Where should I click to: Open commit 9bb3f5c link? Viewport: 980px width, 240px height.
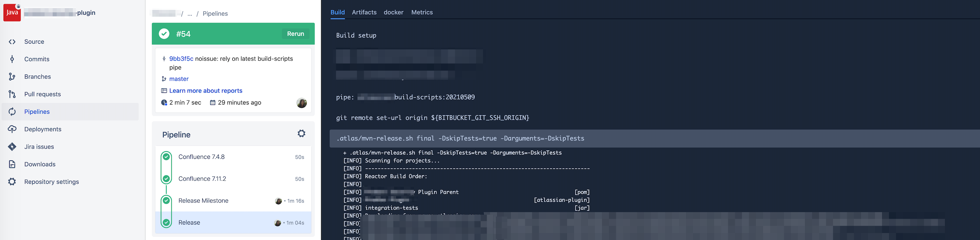181,59
